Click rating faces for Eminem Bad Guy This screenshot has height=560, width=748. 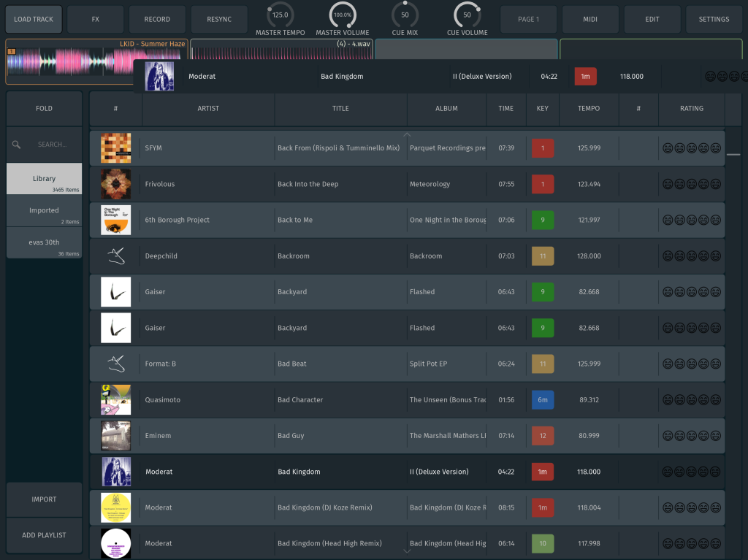691,436
